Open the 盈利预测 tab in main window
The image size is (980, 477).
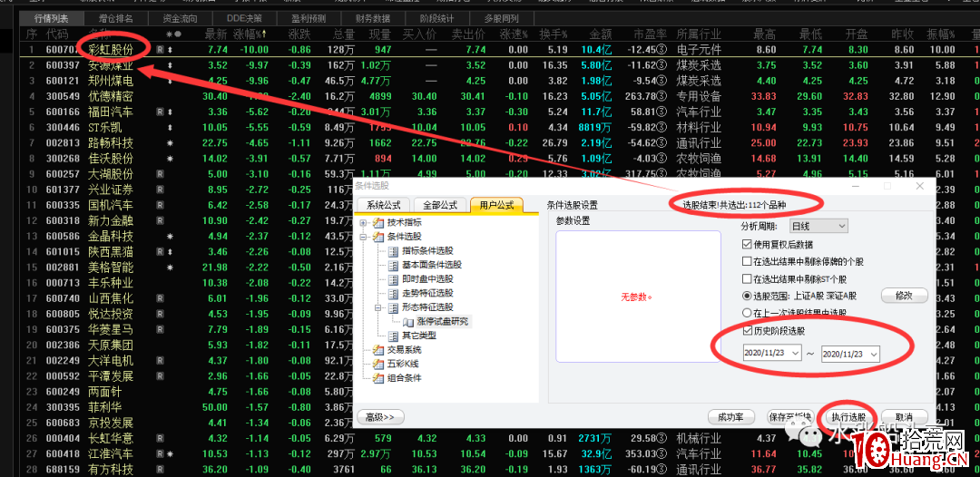(309, 18)
